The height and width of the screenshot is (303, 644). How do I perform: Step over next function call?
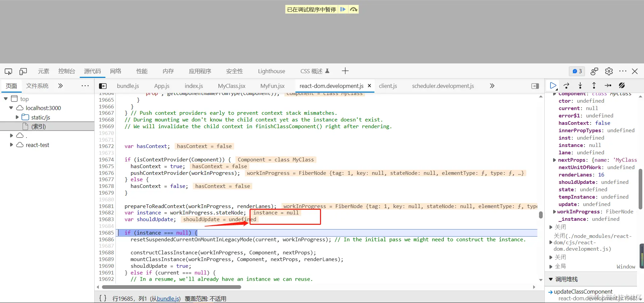[567, 86]
